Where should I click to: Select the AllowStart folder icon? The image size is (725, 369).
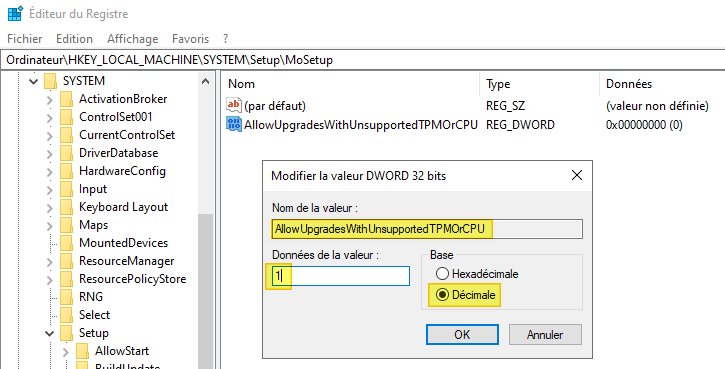coord(83,351)
